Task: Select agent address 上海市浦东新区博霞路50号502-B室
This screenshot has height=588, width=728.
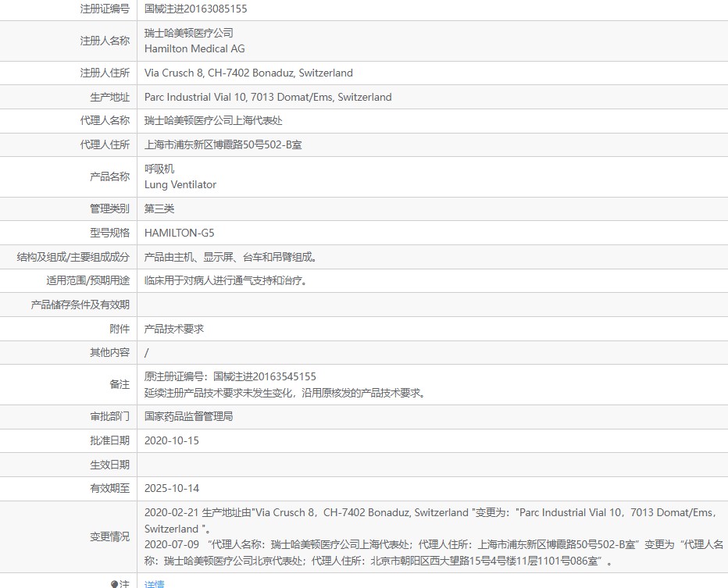Action: [x=223, y=144]
